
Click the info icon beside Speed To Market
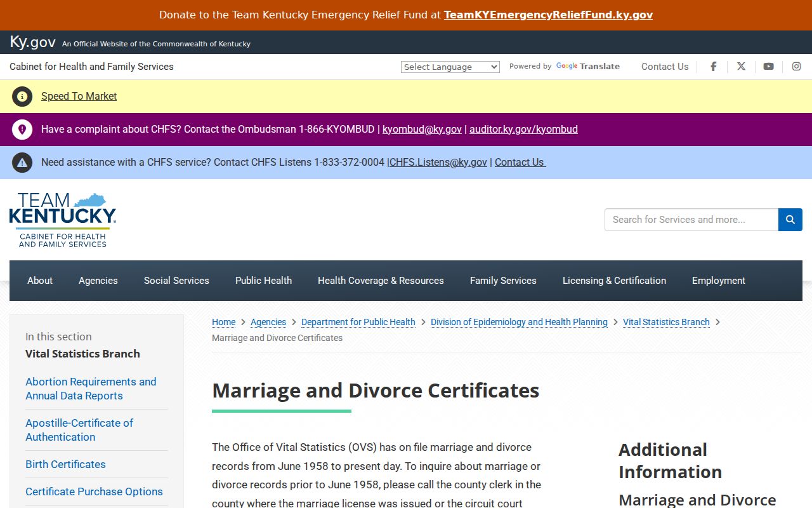pyautogui.click(x=22, y=97)
